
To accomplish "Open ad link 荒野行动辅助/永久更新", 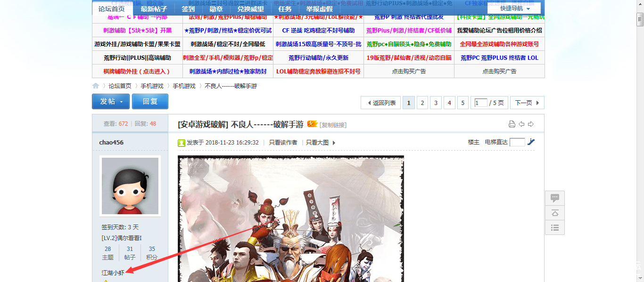I will pos(318,58).
